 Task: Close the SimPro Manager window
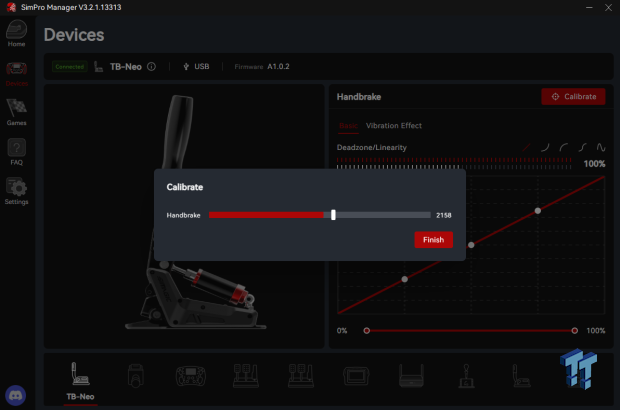click(608, 8)
